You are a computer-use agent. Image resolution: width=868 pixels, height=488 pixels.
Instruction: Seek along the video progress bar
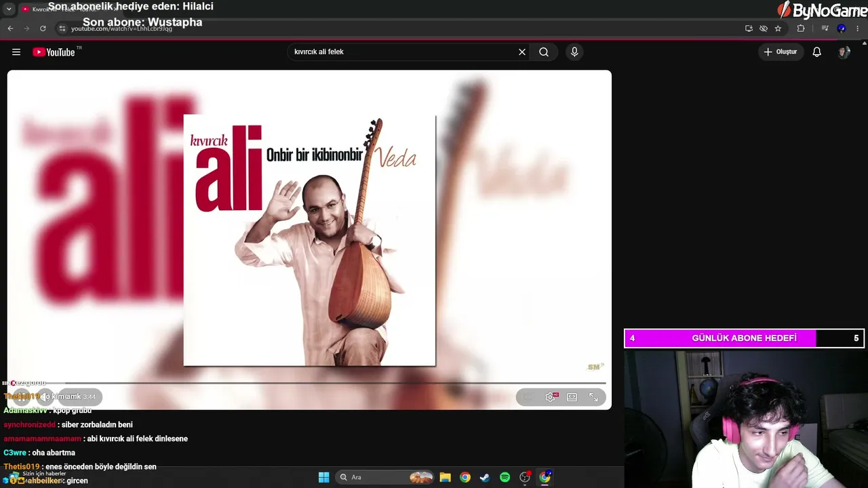[x=309, y=383]
